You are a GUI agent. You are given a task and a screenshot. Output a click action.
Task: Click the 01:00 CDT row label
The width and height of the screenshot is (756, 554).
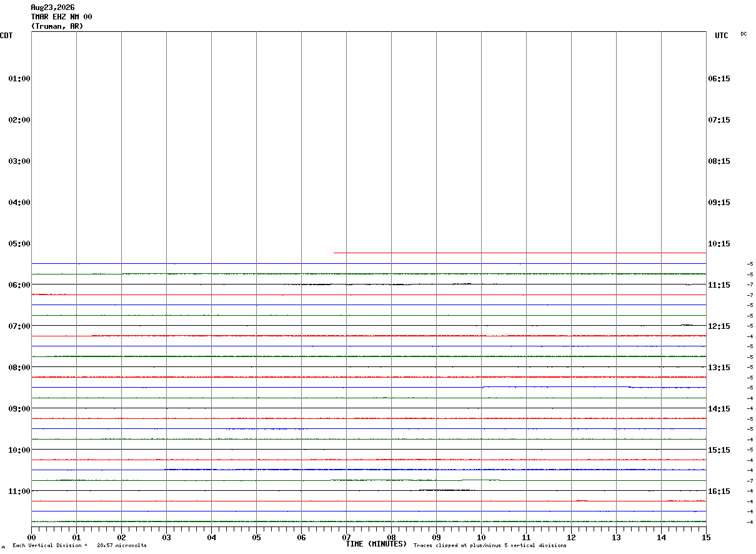pyautogui.click(x=19, y=79)
